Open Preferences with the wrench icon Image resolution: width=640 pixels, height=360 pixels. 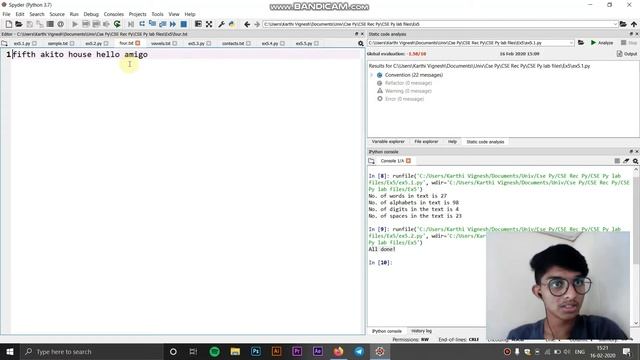click(x=222, y=24)
